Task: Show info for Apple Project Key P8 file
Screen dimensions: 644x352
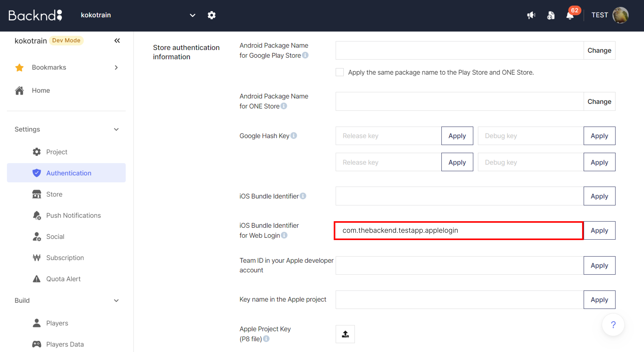Action: (x=266, y=339)
